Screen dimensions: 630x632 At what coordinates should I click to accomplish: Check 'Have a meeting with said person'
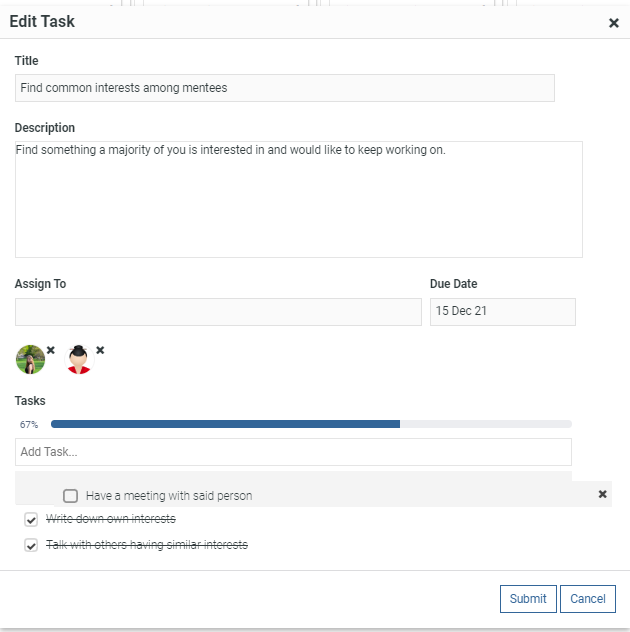[71, 496]
